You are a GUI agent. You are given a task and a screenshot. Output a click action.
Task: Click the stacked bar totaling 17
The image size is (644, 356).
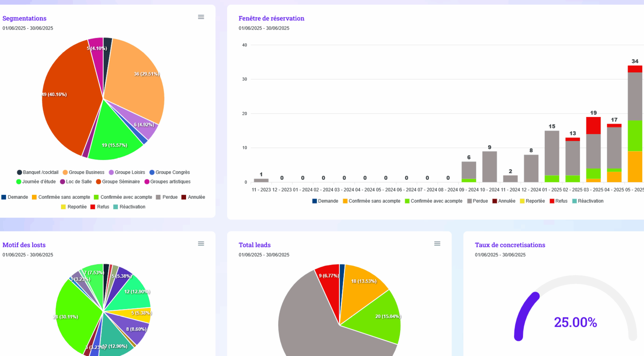614,153
